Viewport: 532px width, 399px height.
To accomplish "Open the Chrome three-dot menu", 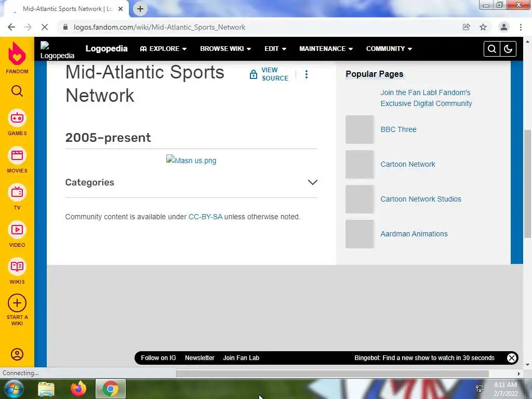I will click(521, 27).
